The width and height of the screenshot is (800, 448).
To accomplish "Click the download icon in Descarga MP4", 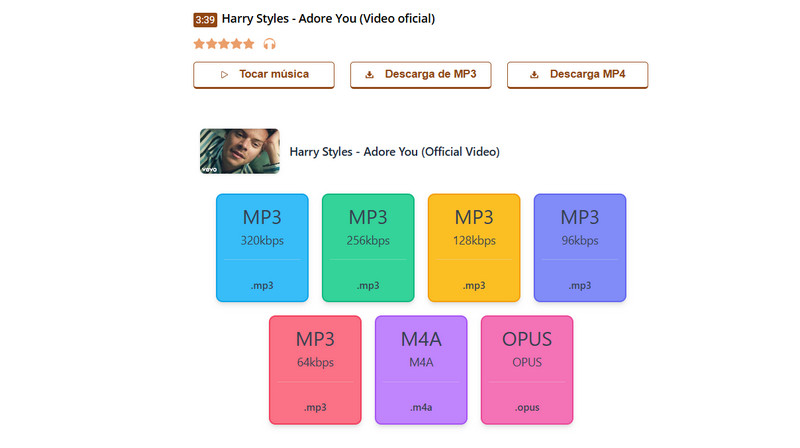I will pos(534,74).
